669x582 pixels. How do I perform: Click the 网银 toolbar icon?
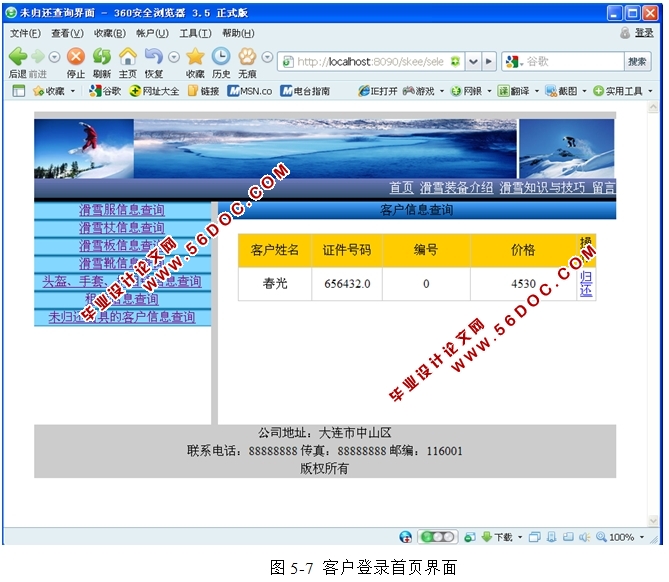456,91
